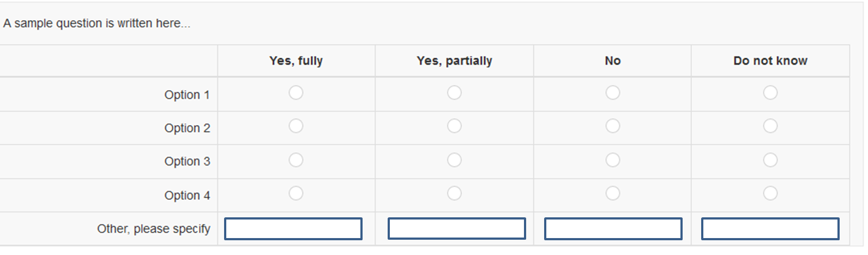The width and height of the screenshot is (868, 255).
Task: Choose No for Option 2
Action: (613, 126)
